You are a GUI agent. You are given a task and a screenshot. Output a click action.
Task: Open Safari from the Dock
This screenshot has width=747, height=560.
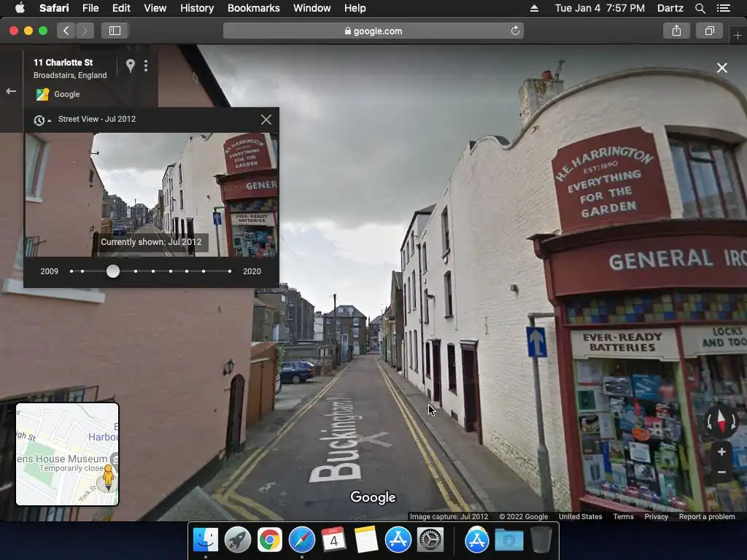[x=301, y=540]
